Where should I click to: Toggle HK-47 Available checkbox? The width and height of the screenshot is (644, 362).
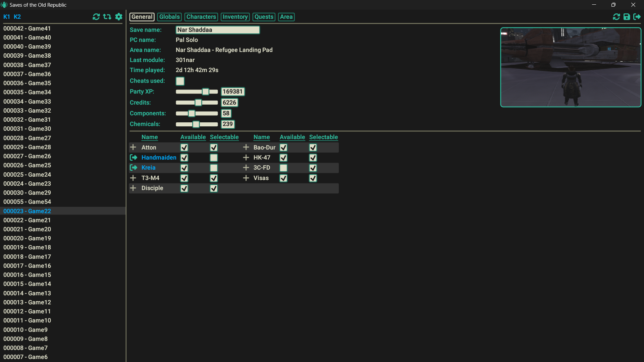coord(283,158)
